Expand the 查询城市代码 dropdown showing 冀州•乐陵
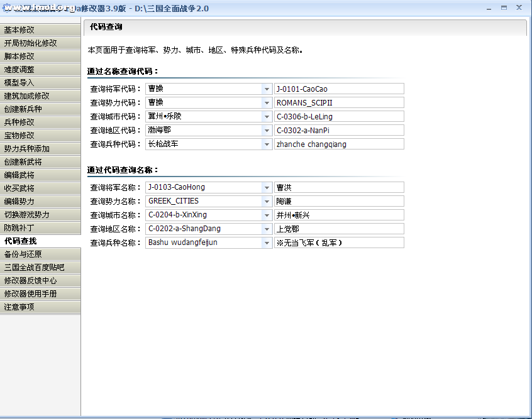 pyautogui.click(x=267, y=117)
